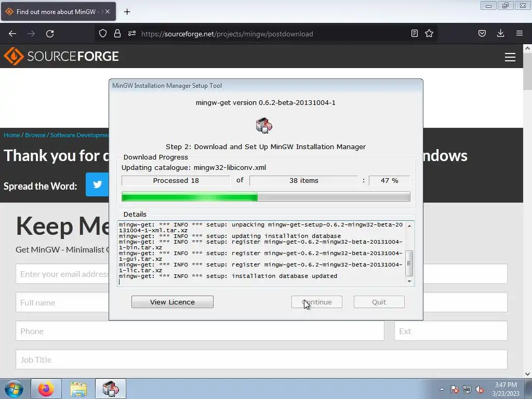Select MinGW installer taskbar button
The image size is (532, 399).
[111, 389]
